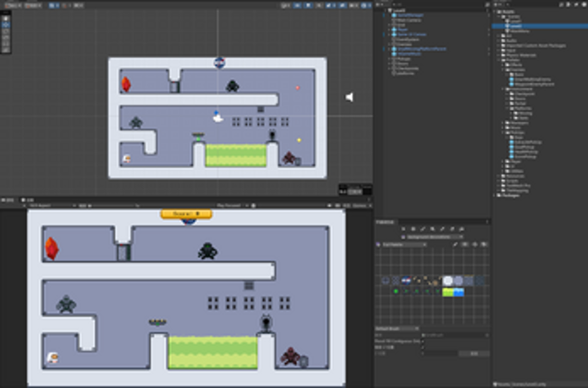Pick the Tile Palette select tool
This screenshot has width=588, height=388.
pyautogui.click(x=403, y=229)
